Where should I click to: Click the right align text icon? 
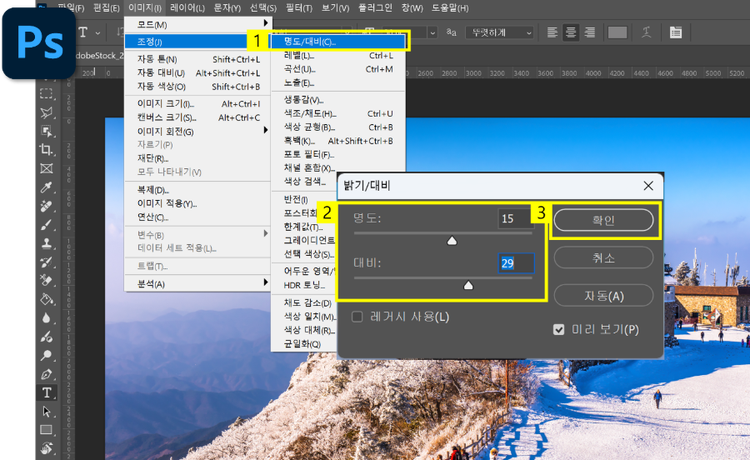click(x=590, y=33)
